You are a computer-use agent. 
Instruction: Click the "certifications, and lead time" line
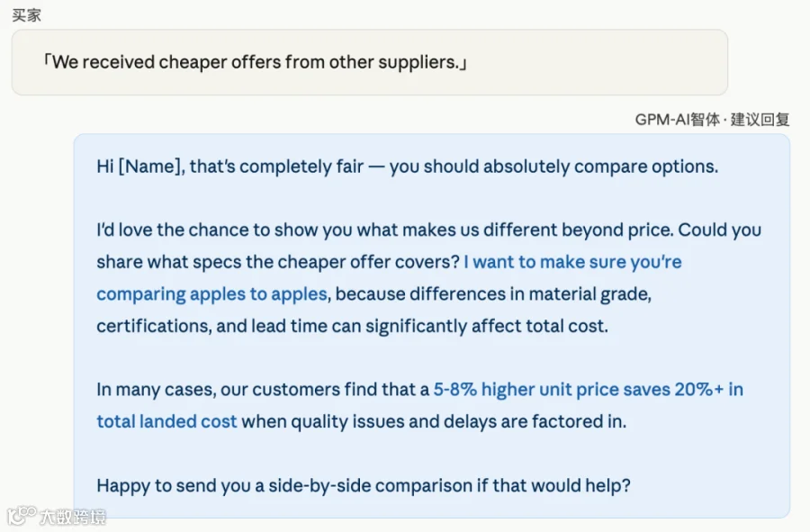pos(352,326)
